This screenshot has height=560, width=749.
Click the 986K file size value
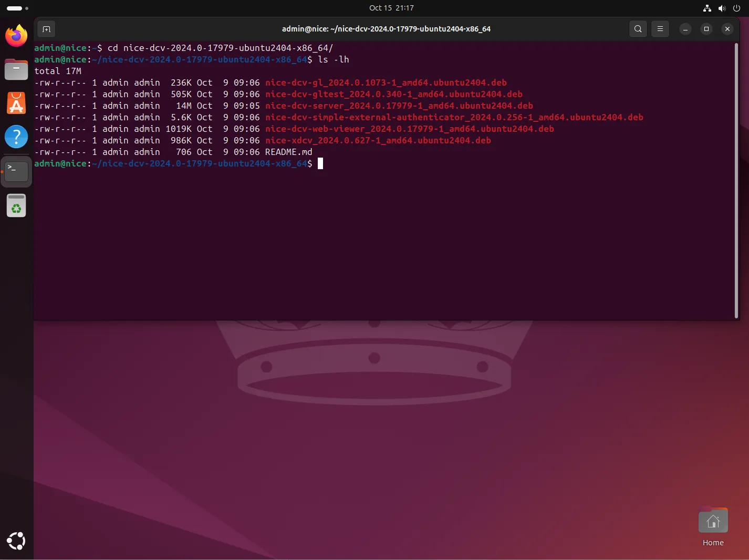[181, 140]
